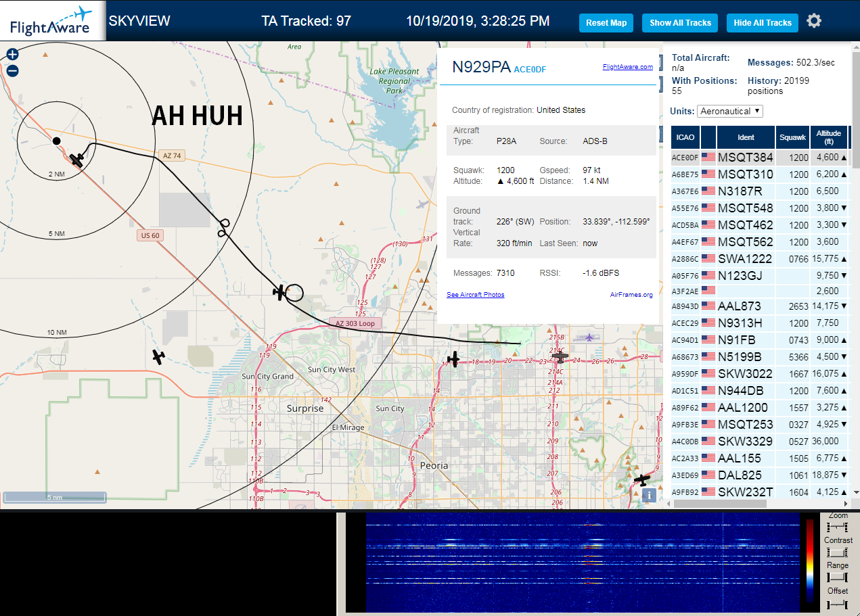Click US flag in A3F2AE row
Viewport: 860px width, 616px height.
point(708,291)
